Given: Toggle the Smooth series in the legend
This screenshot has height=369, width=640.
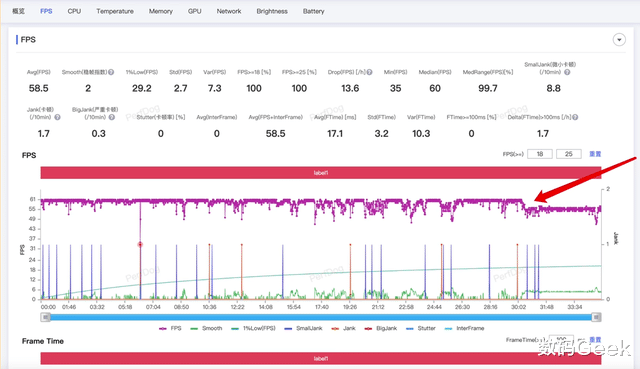Looking at the screenshot, I should [x=206, y=328].
